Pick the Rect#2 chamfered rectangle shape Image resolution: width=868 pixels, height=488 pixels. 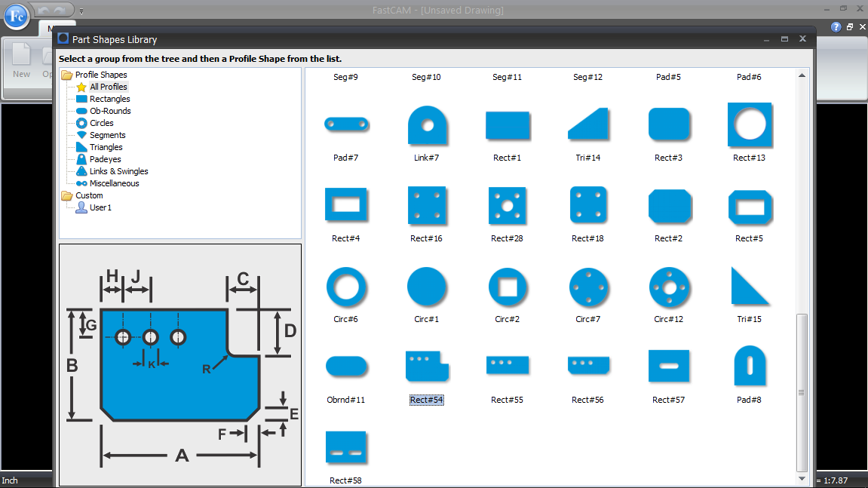(670, 206)
